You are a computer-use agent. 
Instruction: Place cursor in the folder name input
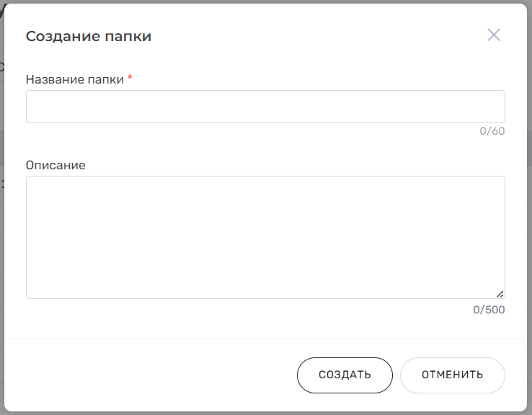(265, 107)
